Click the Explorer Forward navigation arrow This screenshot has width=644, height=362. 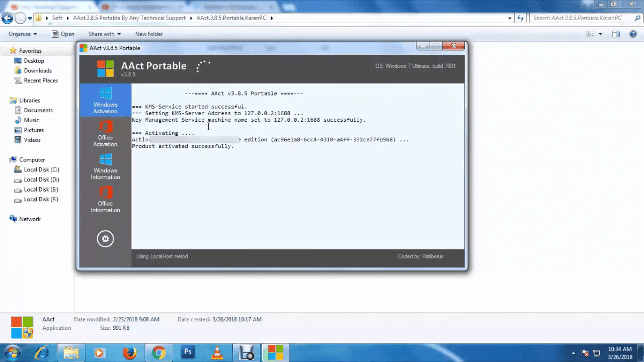click(20, 19)
